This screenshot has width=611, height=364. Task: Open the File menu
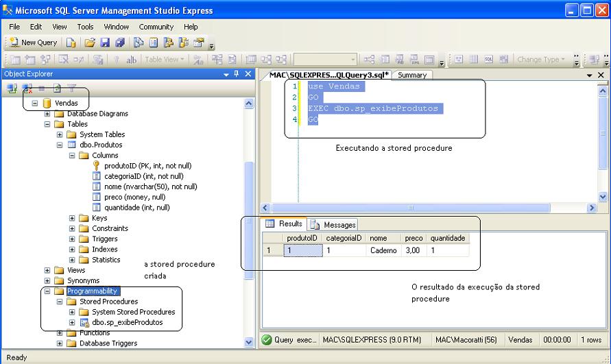point(14,27)
